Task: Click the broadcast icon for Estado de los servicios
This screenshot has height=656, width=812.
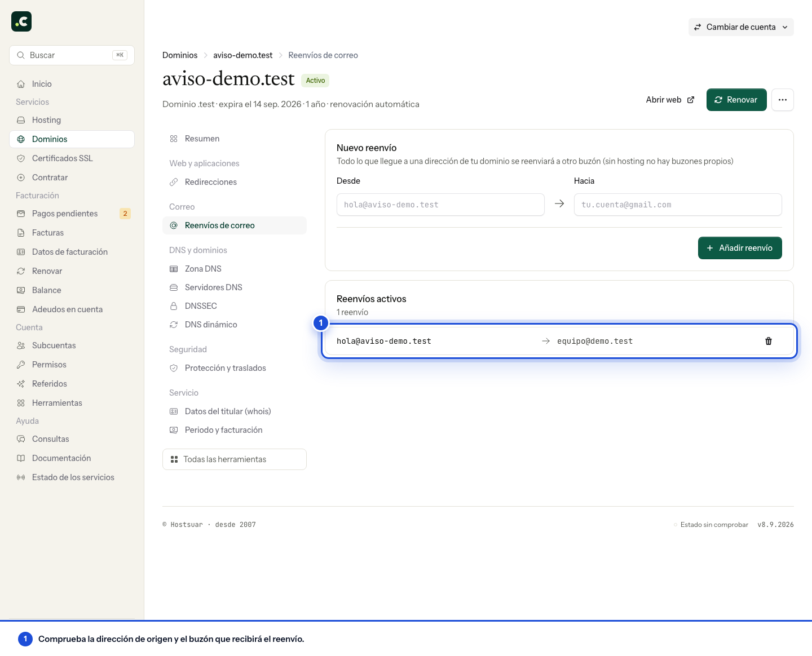Action: 21,477
